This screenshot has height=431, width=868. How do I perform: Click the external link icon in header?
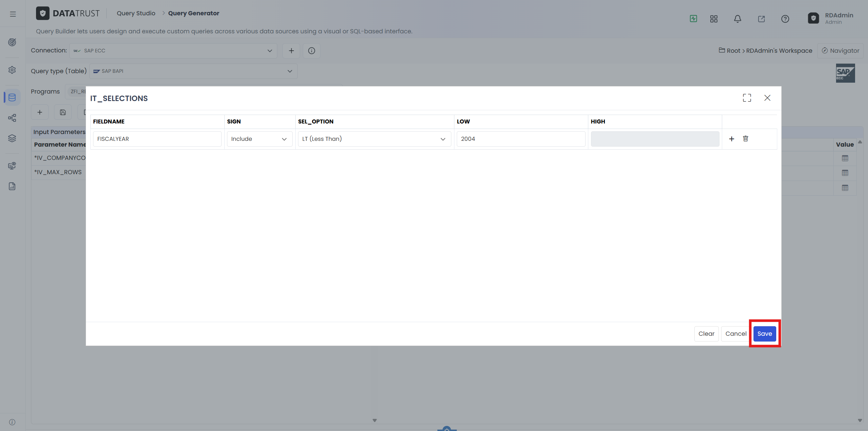point(761,19)
